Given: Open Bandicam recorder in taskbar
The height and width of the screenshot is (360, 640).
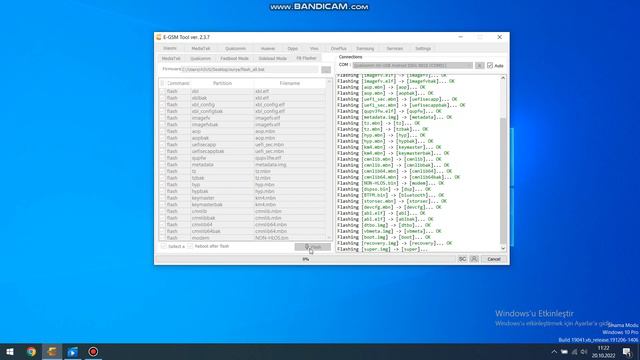Looking at the screenshot, I should 93,352.
